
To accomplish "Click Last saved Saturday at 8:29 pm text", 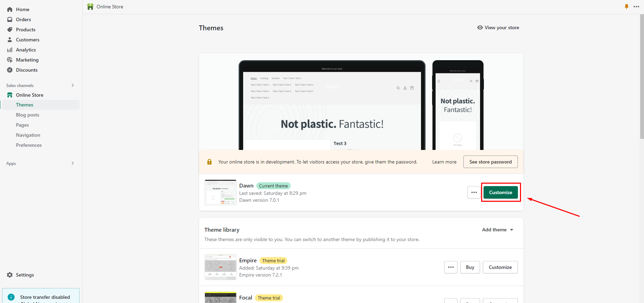I will (x=273, y=193).
